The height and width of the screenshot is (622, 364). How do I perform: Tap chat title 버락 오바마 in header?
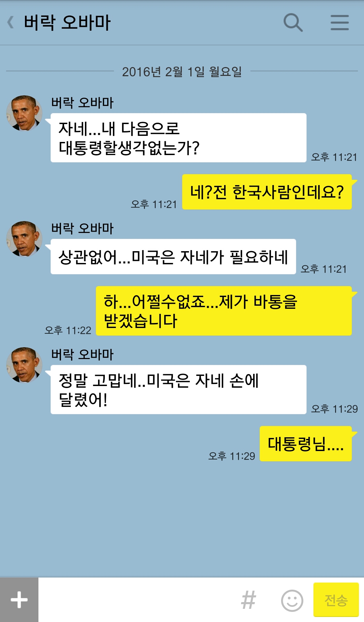[67, 23]
